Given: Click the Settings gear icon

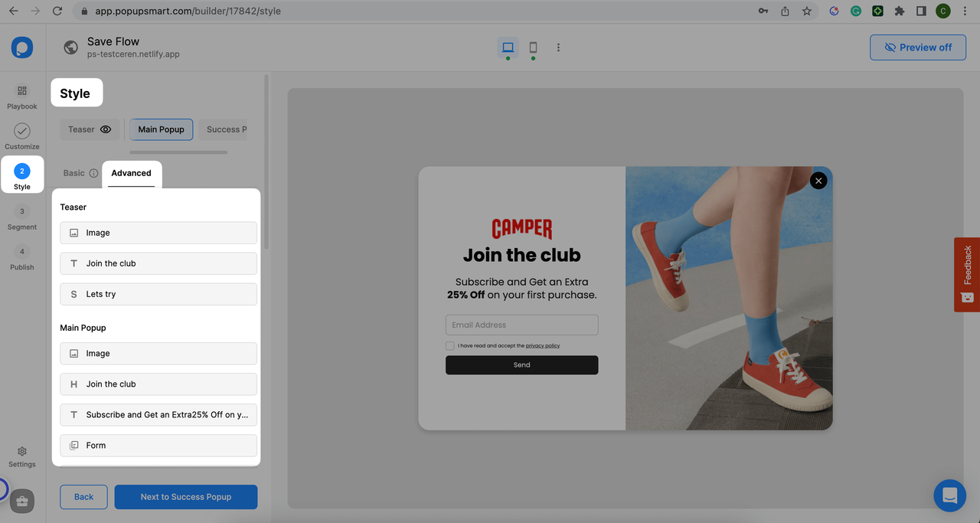Looking at the screenshot, I should tap(21, 452).
